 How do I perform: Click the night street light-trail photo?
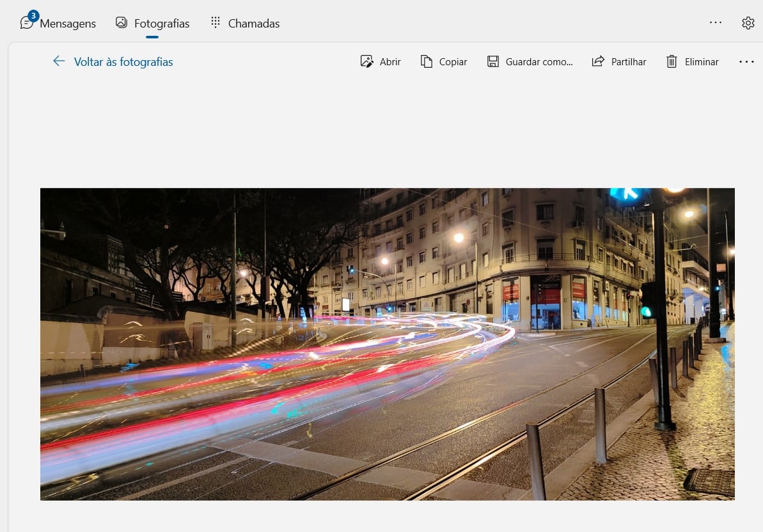[x=387, y=344]
